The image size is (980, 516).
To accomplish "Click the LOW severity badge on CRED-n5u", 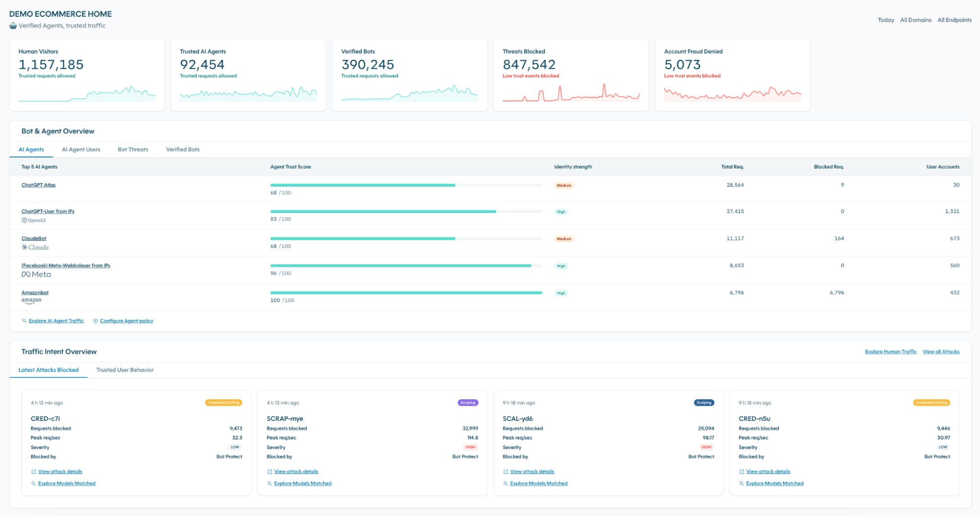I will 943,447.
